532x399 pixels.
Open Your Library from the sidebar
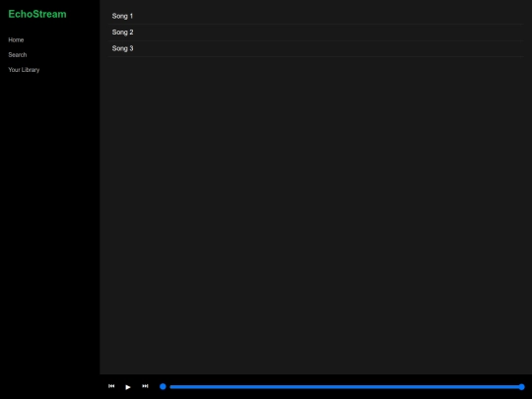click(24, 70)
